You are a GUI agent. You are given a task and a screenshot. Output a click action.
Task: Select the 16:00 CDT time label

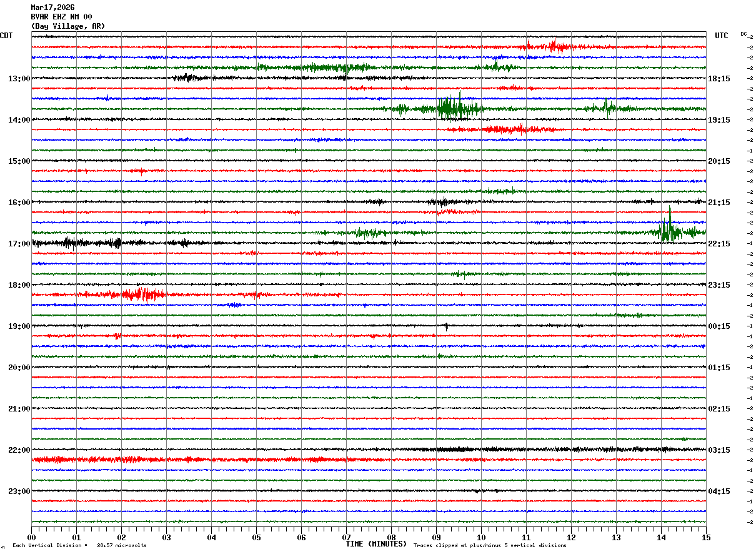tap(19, 203)
